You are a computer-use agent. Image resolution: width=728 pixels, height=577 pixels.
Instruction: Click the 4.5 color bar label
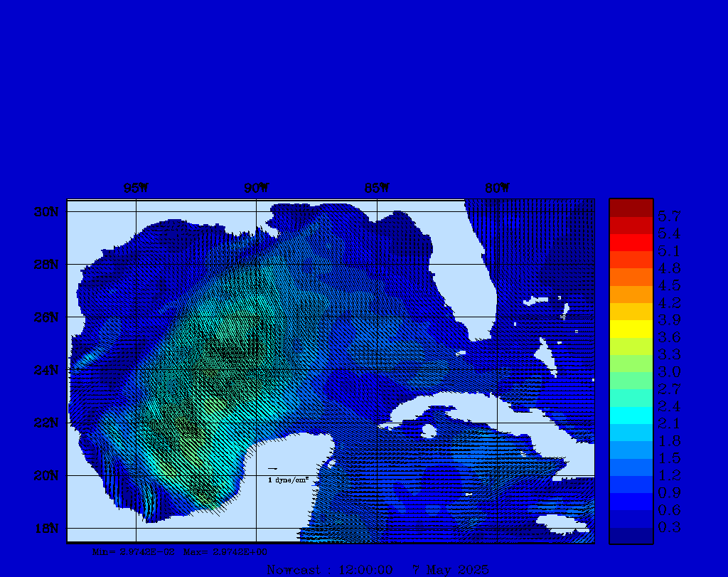click(669, 286)
